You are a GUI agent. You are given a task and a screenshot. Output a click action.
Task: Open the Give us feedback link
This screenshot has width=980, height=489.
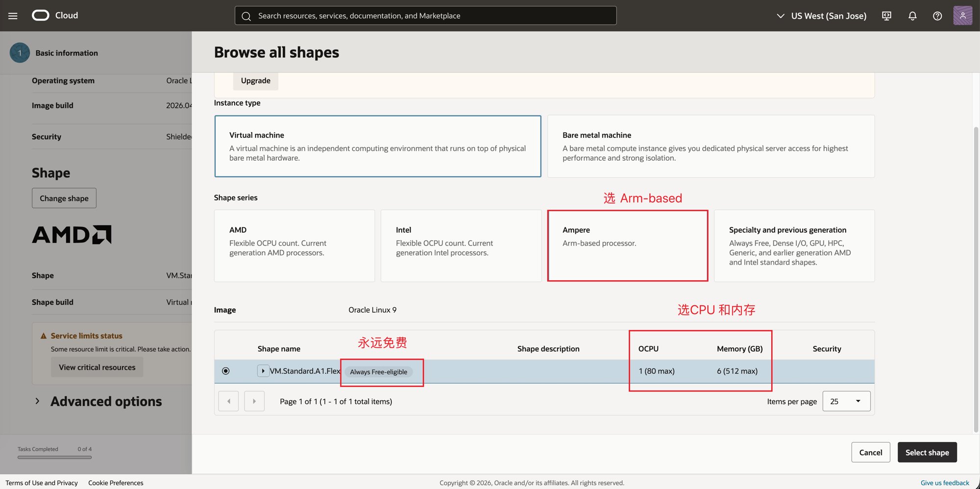945,483
